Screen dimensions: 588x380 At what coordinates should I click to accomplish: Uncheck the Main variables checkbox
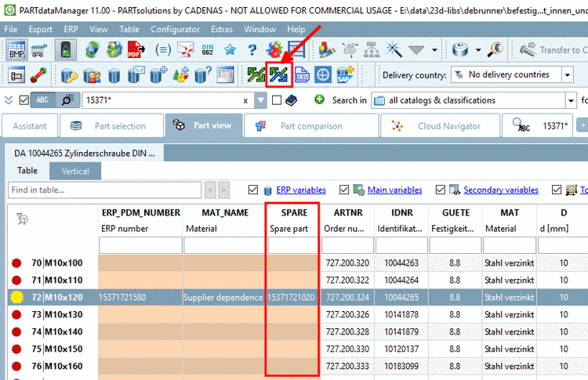click(344, 190)
